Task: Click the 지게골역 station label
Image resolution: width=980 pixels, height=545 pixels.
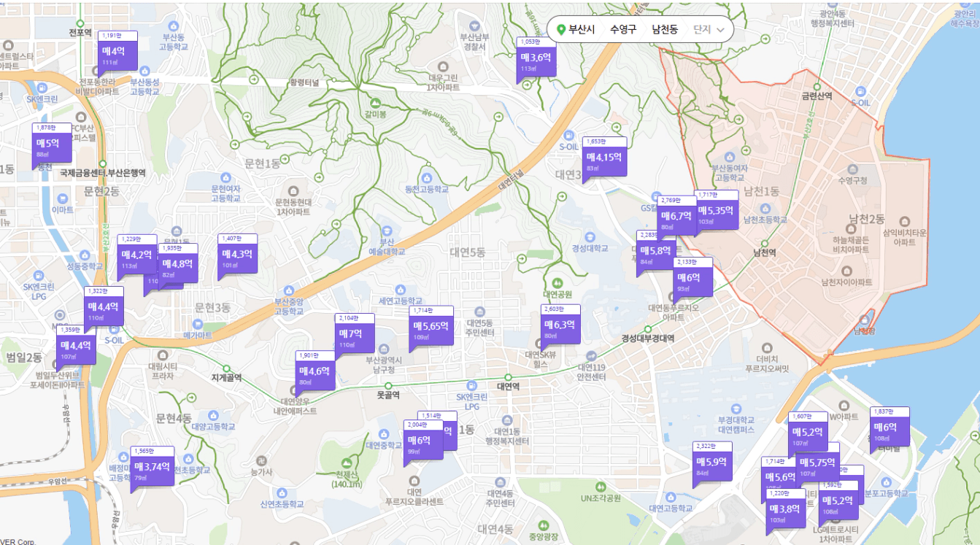Action: coord(225,378)
